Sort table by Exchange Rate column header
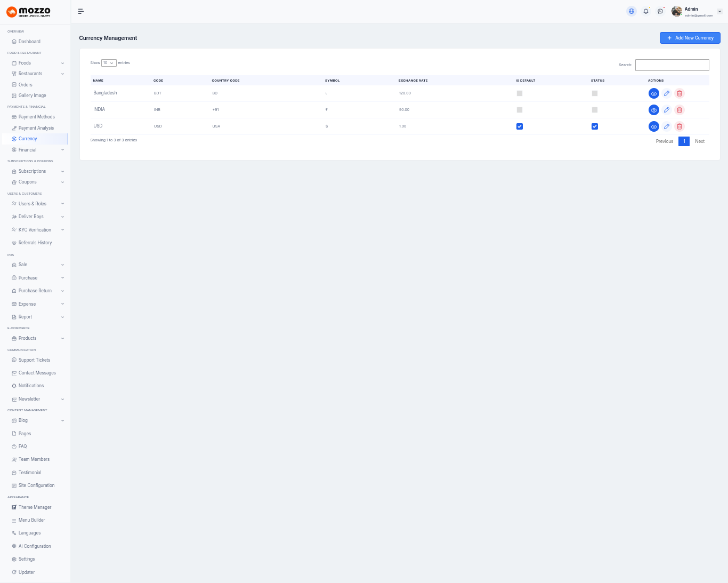 click(413, 81)
